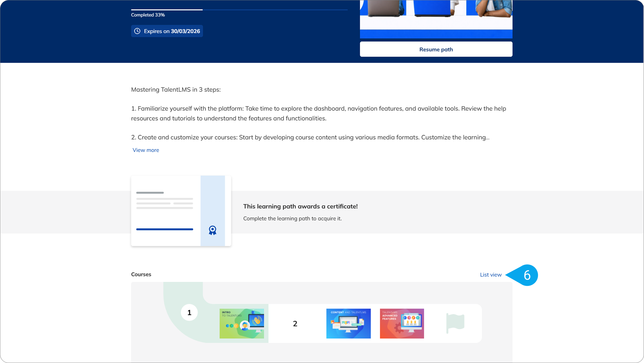Click the finish flag icon
The width and height of the screenshot is (644, 363).
[x=455, y=323]
